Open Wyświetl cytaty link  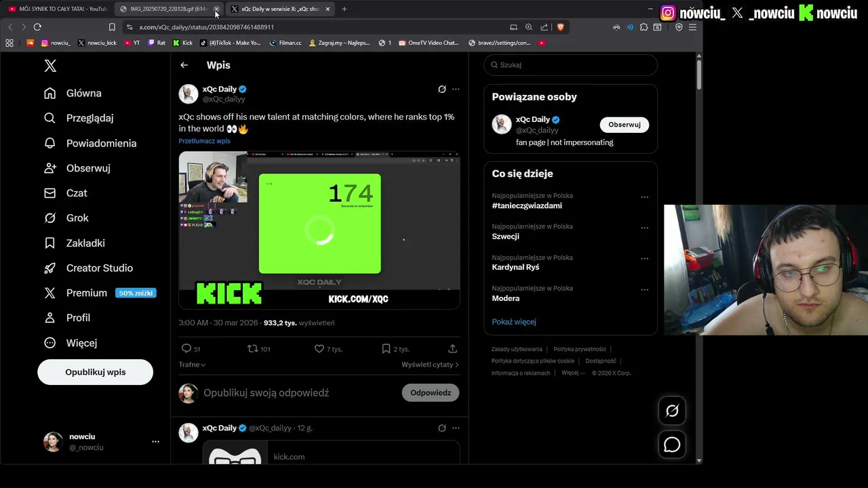pyautogui.click(x=430, y=365)
